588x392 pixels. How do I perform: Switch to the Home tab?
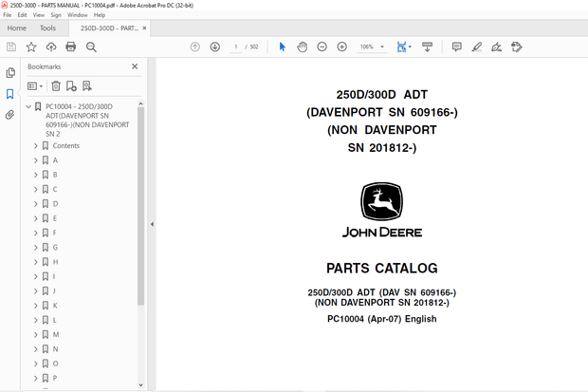16,28
